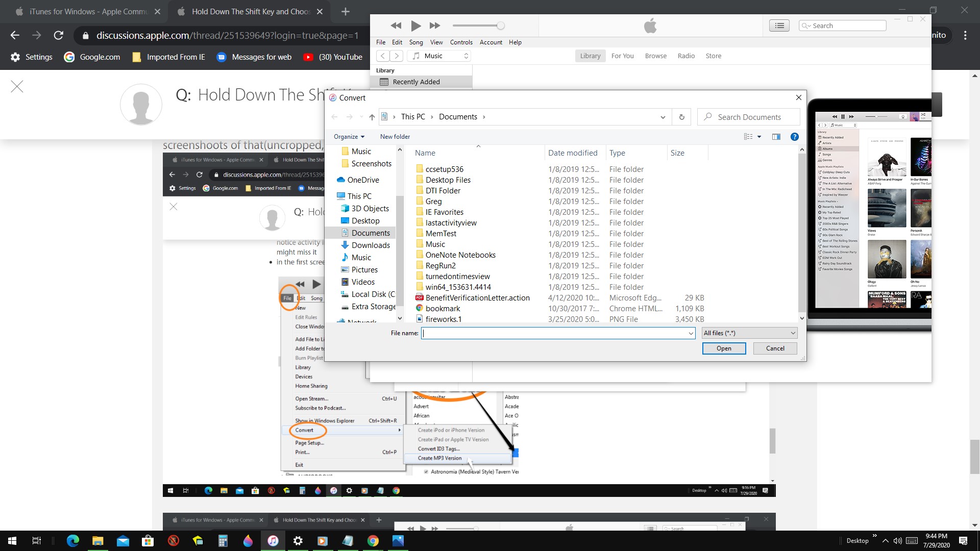Expand the view options dropdown arrow
The height and width of the screenshot is (551, 980).
759,137
